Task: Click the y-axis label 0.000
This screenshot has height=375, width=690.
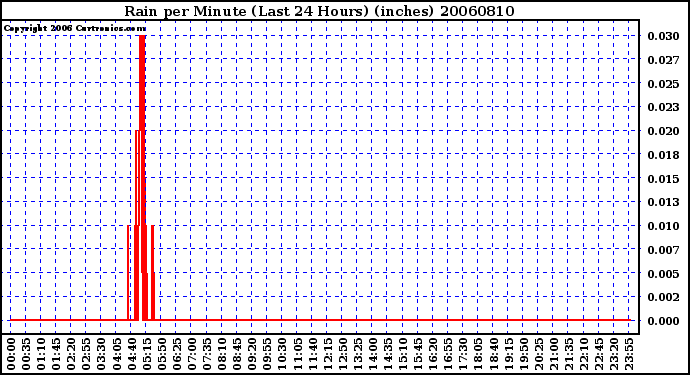Action: [x=663, y=321]
